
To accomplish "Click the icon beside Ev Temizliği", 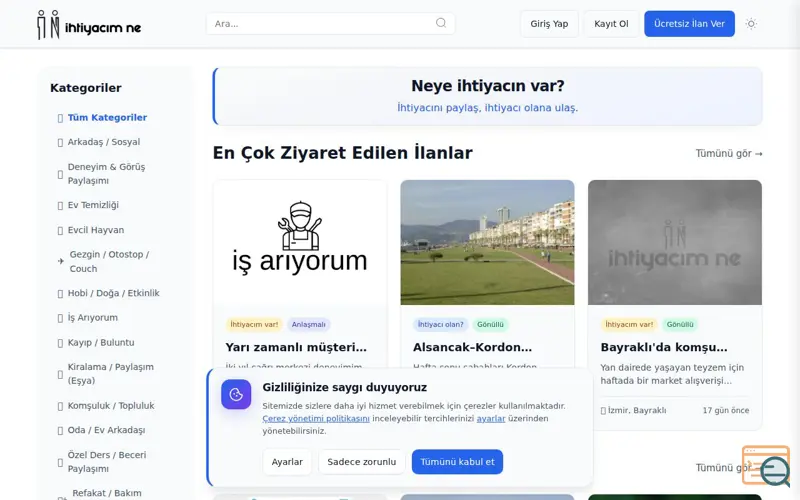I will 60,206.
